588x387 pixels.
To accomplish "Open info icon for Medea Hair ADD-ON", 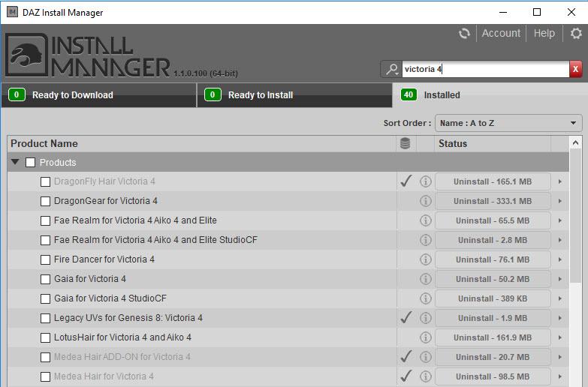I will (425, 357).
